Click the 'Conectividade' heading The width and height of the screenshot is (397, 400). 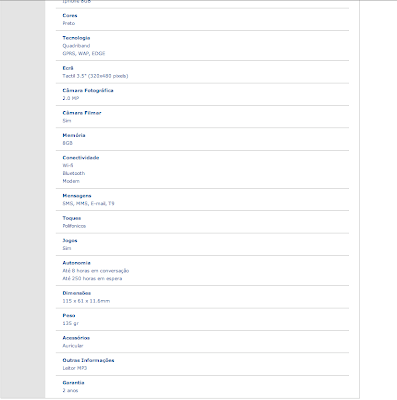(x=81, y=158)
